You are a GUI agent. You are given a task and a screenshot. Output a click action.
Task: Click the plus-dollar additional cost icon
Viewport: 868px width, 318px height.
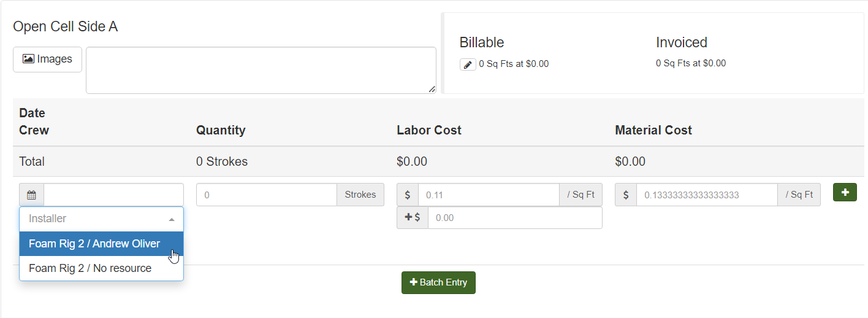tap(413, 217)
